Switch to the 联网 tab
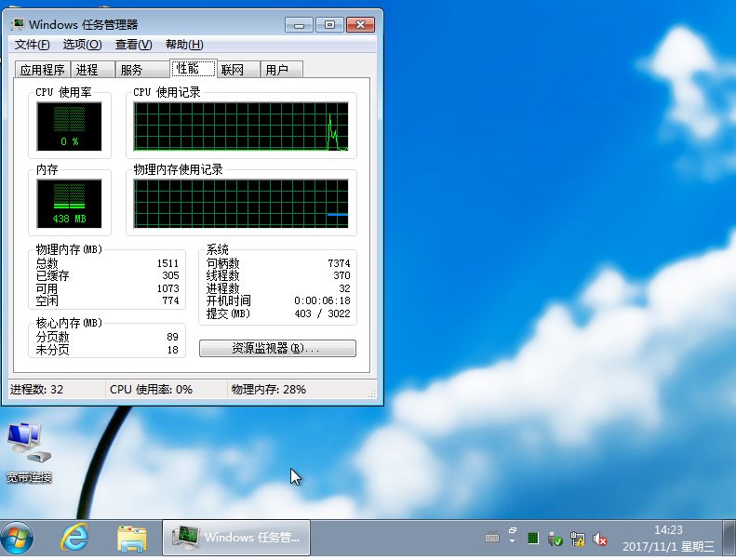This screenshot has width=736, height=560. pyautogui.click(x=238, y=70)
